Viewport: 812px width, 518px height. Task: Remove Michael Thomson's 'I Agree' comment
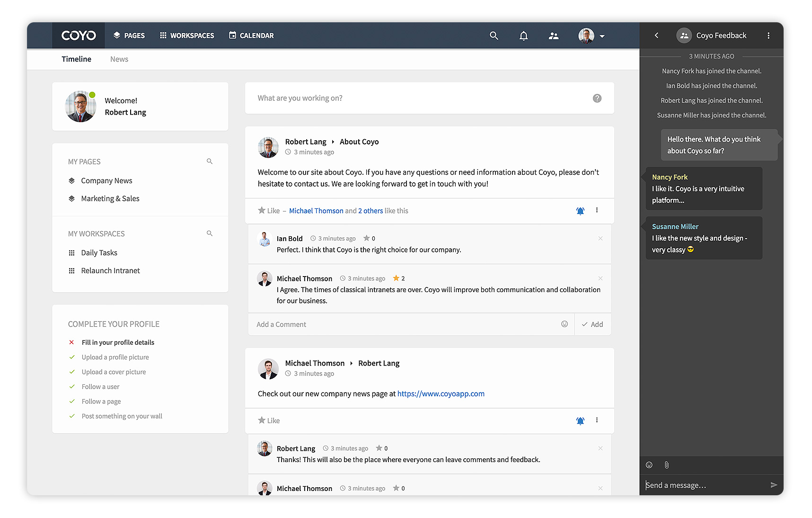[600, 278]
